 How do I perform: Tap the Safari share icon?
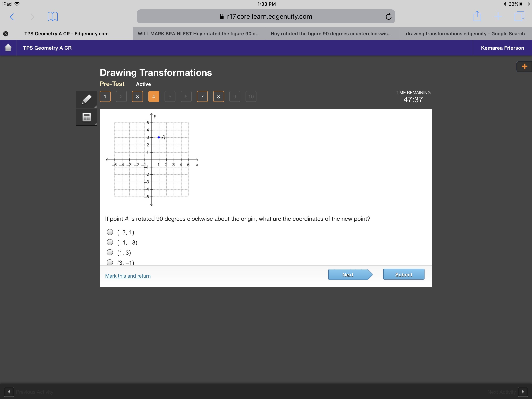tap(477, 16)
